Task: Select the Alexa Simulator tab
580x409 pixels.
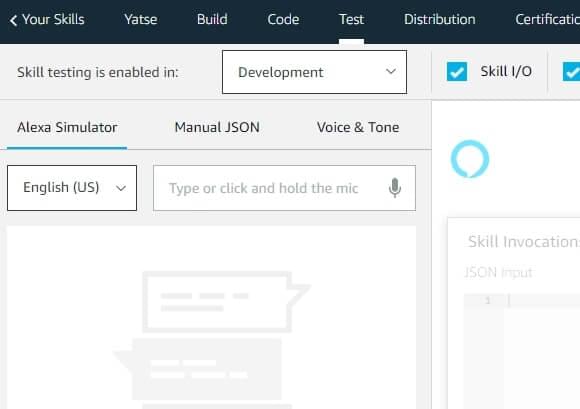Action: (67, 128)
